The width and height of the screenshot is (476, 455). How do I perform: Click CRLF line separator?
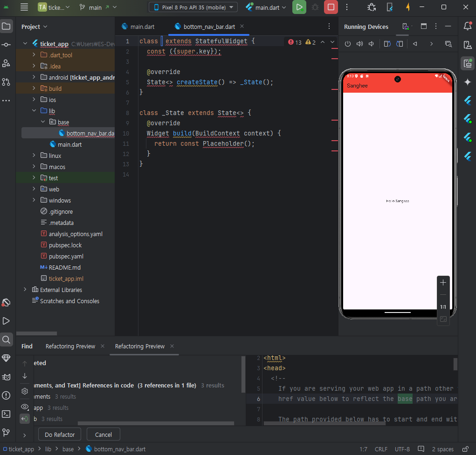pos(381,449)
